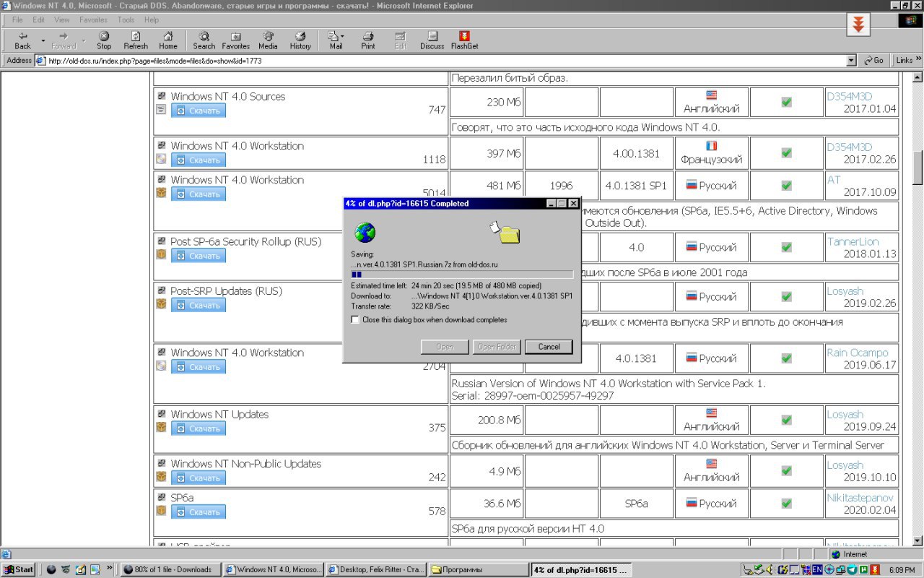Screen dimensions: 924x578
Task: Click Скачать for Windows NT 4.0 Sources
Action: pos(199,111)
